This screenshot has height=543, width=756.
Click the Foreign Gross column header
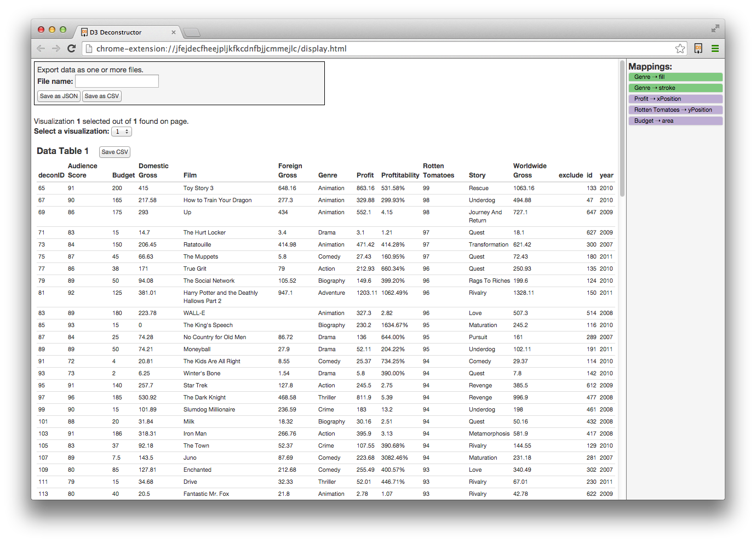[x=290, y=170]
